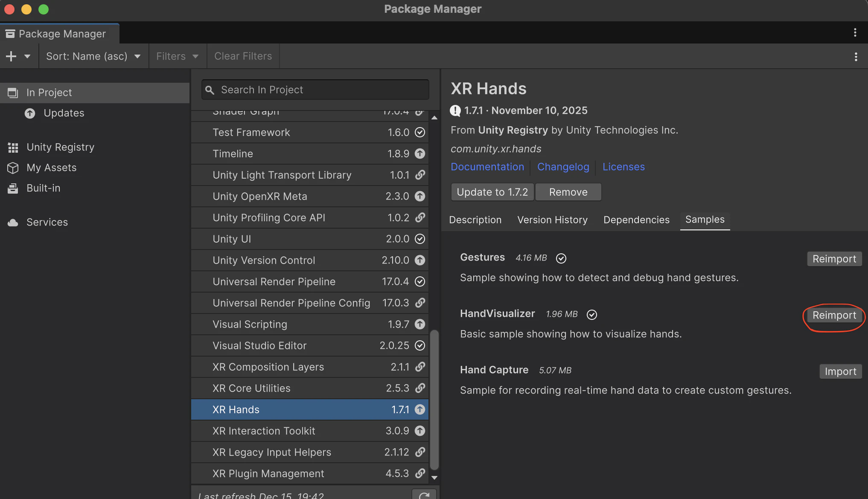The width and height of the screenshot is (868, 499).
Task: Click the Search In Project field
Action: (x=315, y=90)
